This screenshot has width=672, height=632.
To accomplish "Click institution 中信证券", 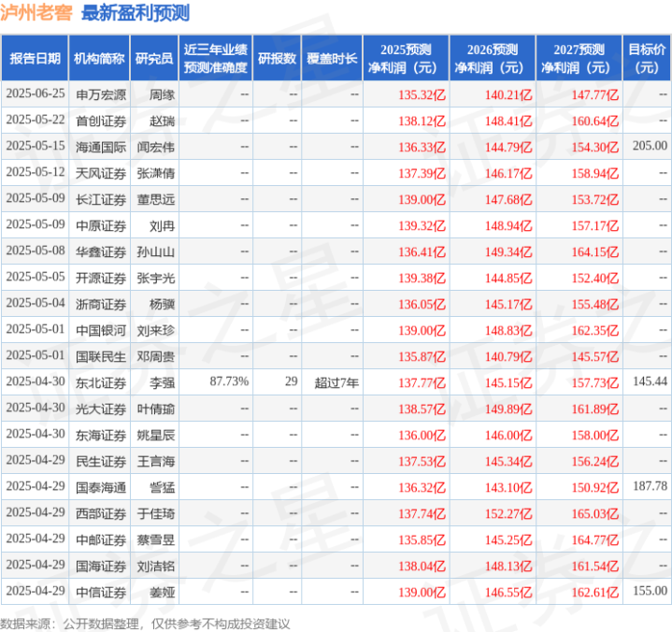I will coord(101,592).
